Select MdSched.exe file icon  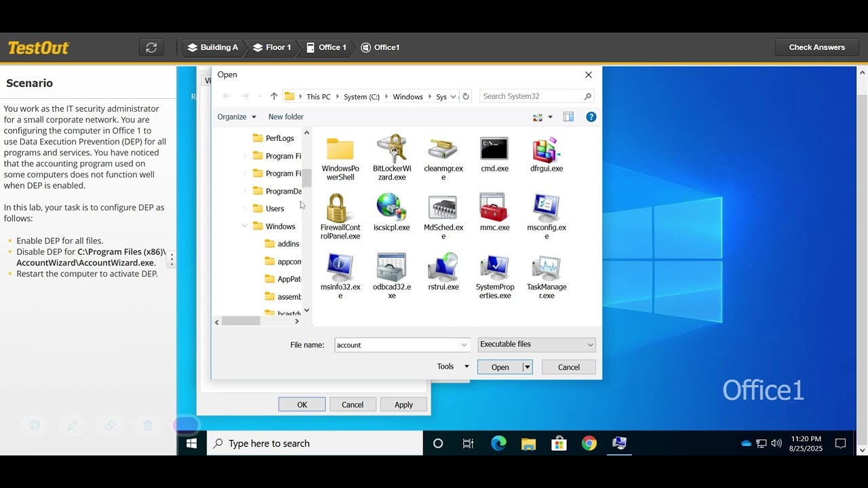pos(443,208)
